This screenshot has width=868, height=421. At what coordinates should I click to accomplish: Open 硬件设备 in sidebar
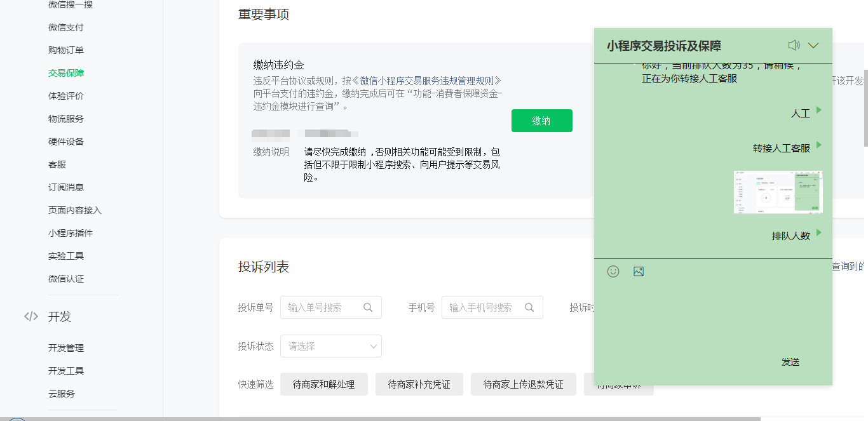point(66,142)
